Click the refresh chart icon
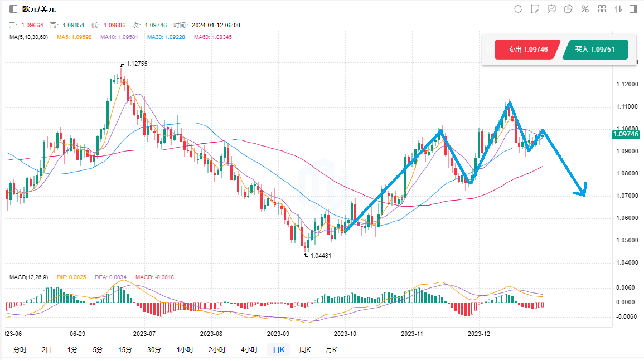Image resolution: width=644 pixels, height=361 pixels. tap(518, 9)
